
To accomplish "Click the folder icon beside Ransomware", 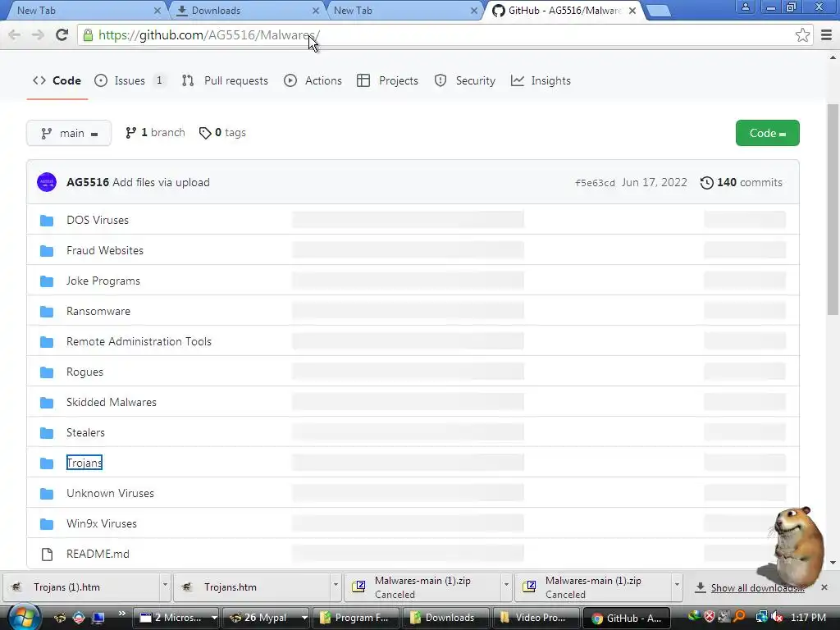I will [x=47, y=311].
